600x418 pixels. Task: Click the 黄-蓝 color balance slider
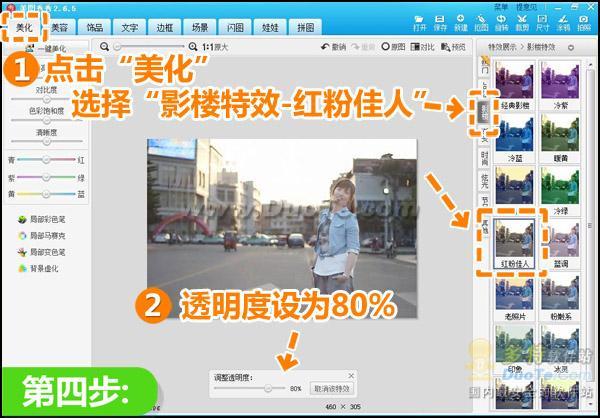click(x=46, y=194)
